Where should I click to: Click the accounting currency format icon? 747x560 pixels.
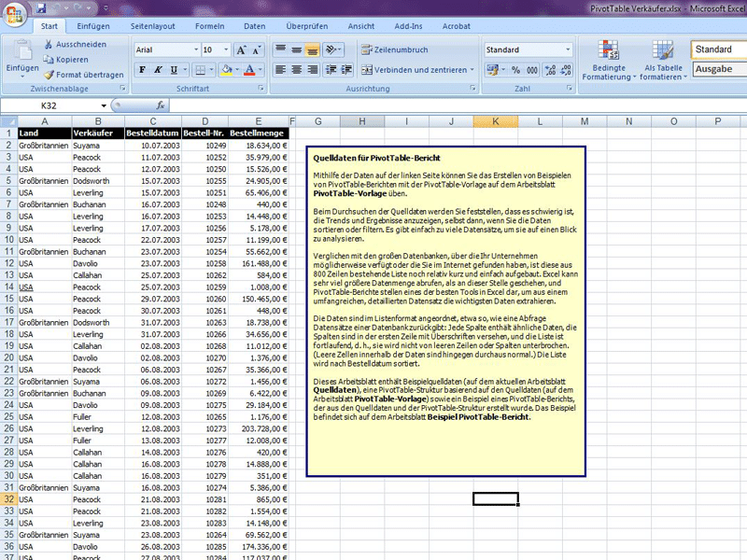point(493,71)
